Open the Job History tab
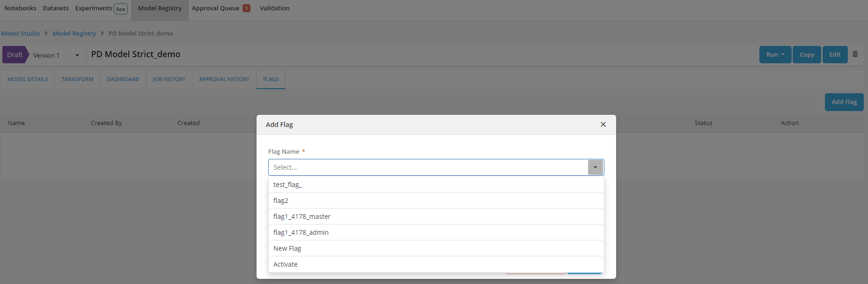868x284 pixels. tap(169, 79)
